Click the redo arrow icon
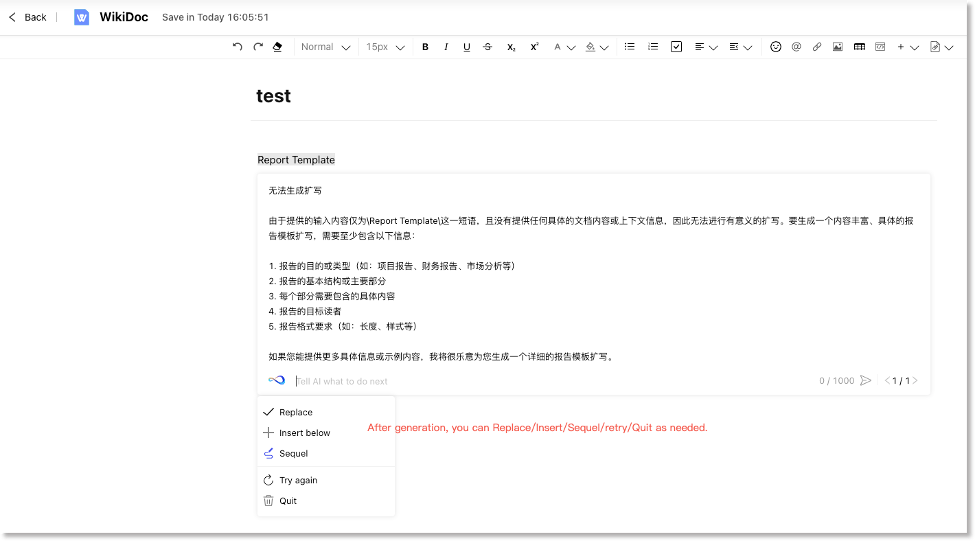This screenshot has height=542, width=976. point(258,47)
